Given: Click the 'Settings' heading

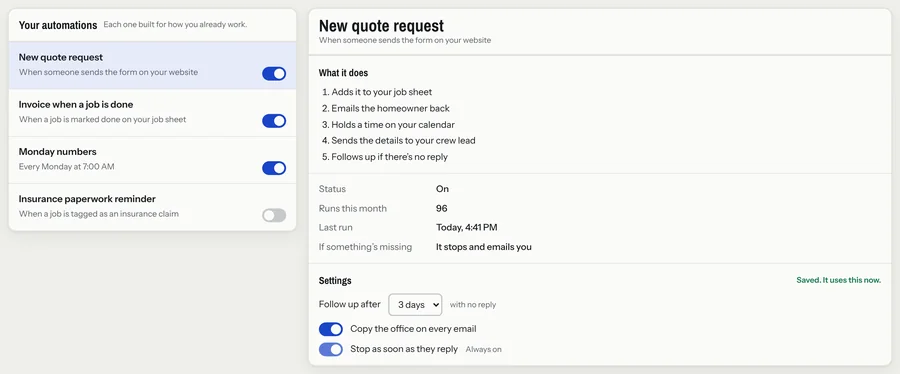Looking at the screenshot, I should point(335,281).
